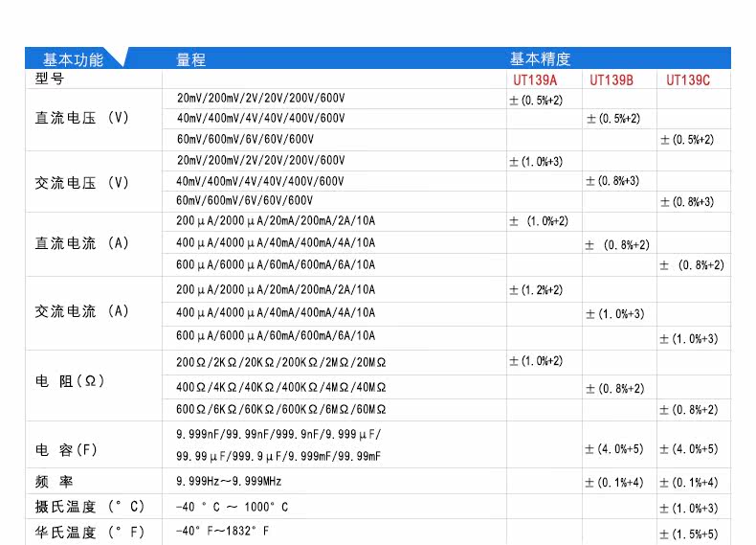Image resolution: width=756 pixels, height=545 pixels.
Task: Select the 交流电流 (A) row label
Action: (81, 311)
